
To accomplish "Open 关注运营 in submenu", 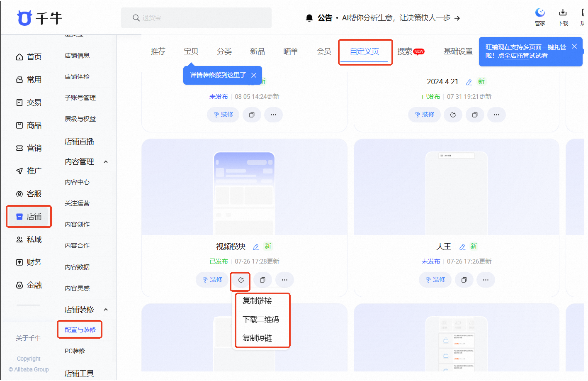I will click(77, 203).
